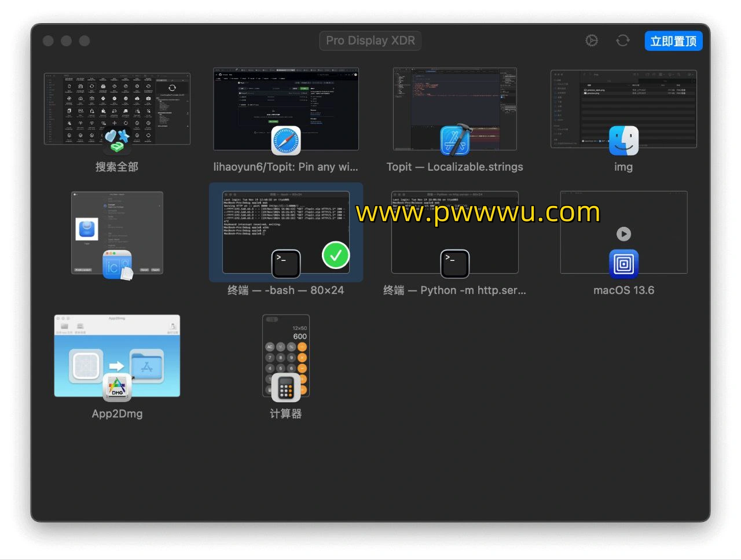Click the 立即置顶 button
Viewport: 741px width, 560px height.
(x=673, y=41)
